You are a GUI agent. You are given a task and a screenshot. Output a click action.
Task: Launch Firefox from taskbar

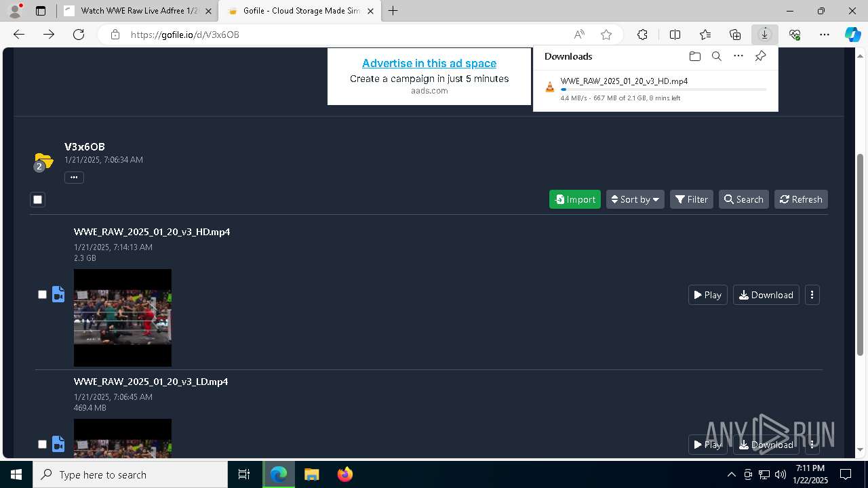(344, 474)
